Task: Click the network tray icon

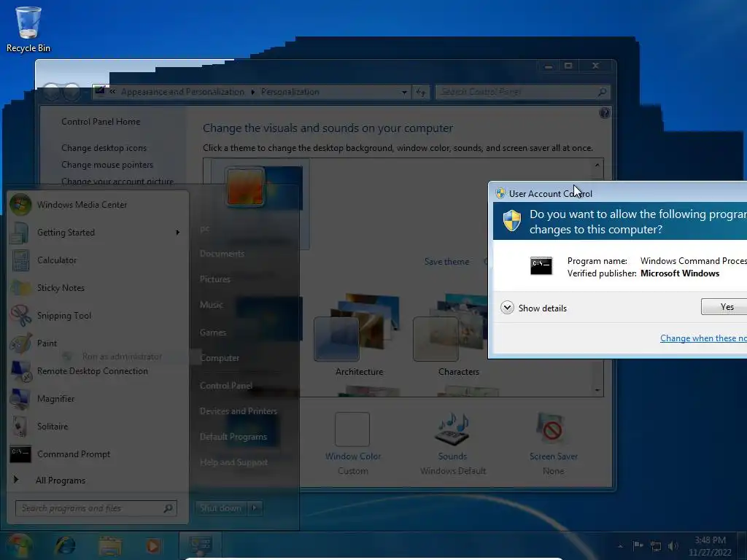Action: [x=656, y=547]
